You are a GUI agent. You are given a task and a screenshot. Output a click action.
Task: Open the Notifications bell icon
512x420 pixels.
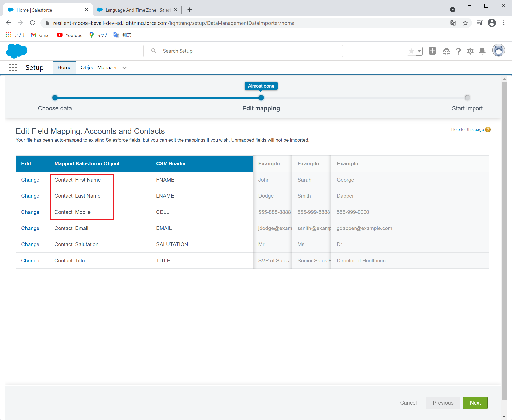[482, 51]
